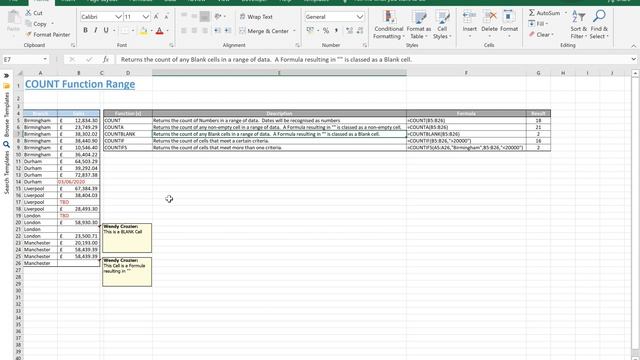The height and width of the screenshot is (360, 640).
Task: Delete cells using Delete button
Action: tap(489, 25)
